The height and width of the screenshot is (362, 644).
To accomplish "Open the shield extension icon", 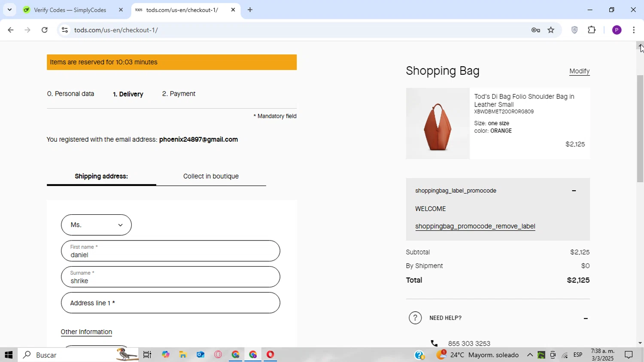I will [574, 30].
